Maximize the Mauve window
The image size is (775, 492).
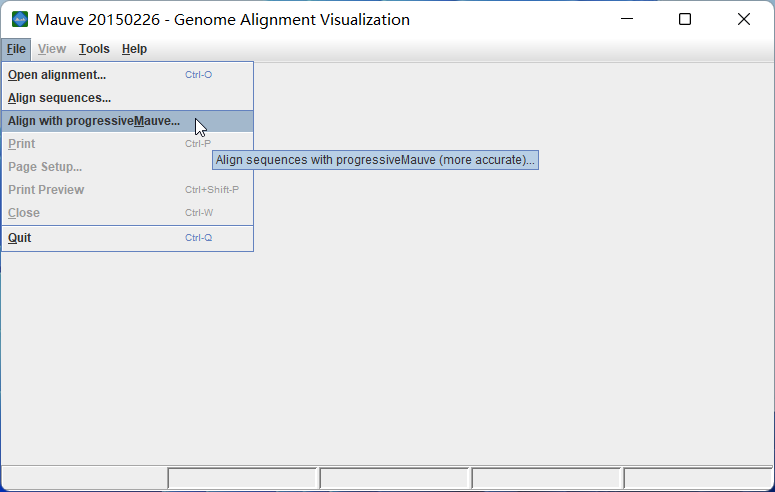pyautogui.click(x=685, y=20)
